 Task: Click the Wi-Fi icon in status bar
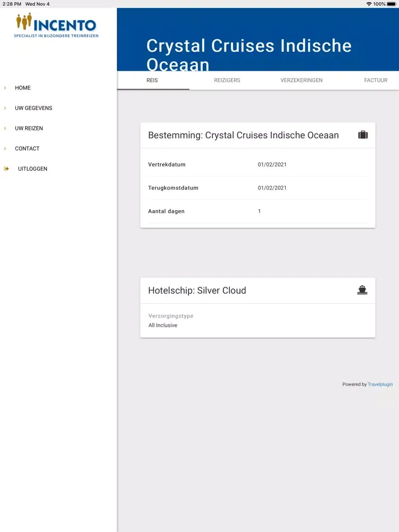369,4
